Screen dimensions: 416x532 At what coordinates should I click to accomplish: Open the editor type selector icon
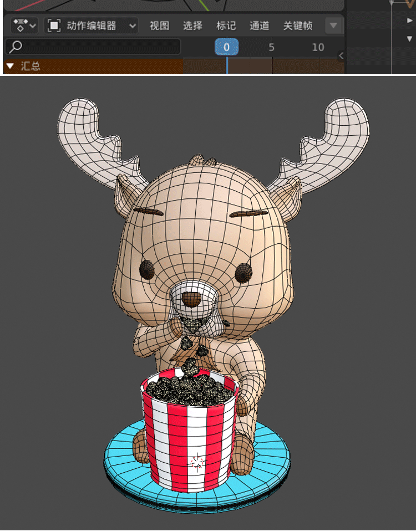click(24, 25)
